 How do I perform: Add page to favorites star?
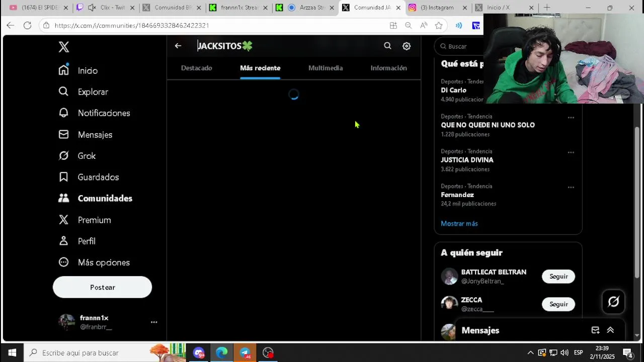click(439, 26)
